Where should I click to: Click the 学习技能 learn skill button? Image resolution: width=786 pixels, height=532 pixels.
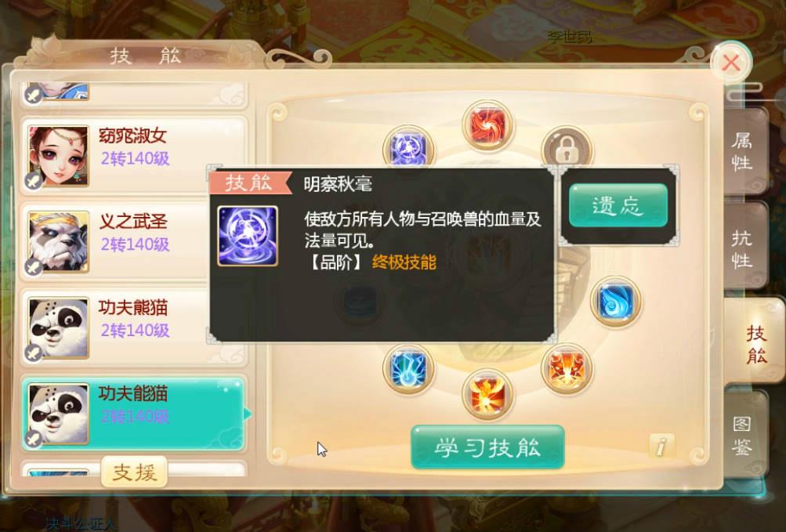487,447
